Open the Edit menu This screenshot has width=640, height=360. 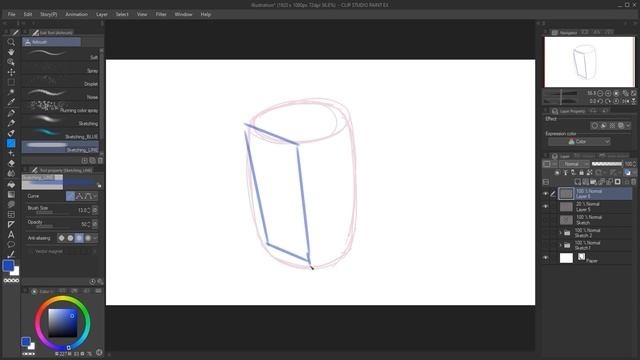[x=27, y=14]
